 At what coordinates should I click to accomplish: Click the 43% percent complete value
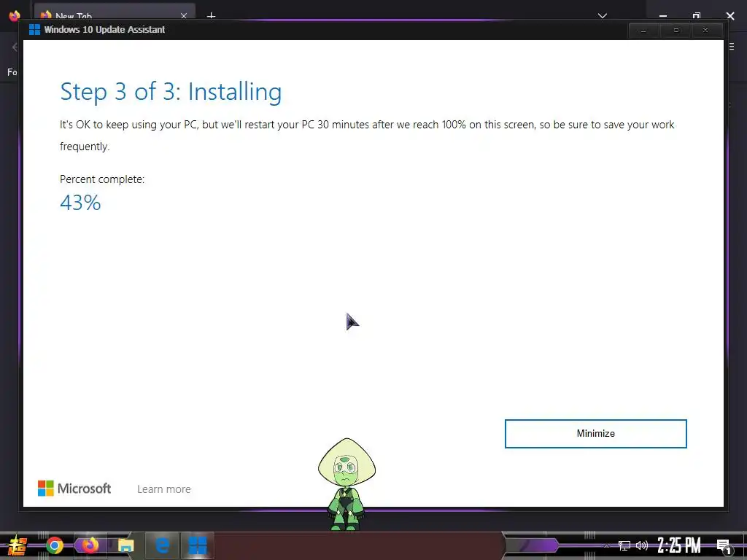coord(80,203)
